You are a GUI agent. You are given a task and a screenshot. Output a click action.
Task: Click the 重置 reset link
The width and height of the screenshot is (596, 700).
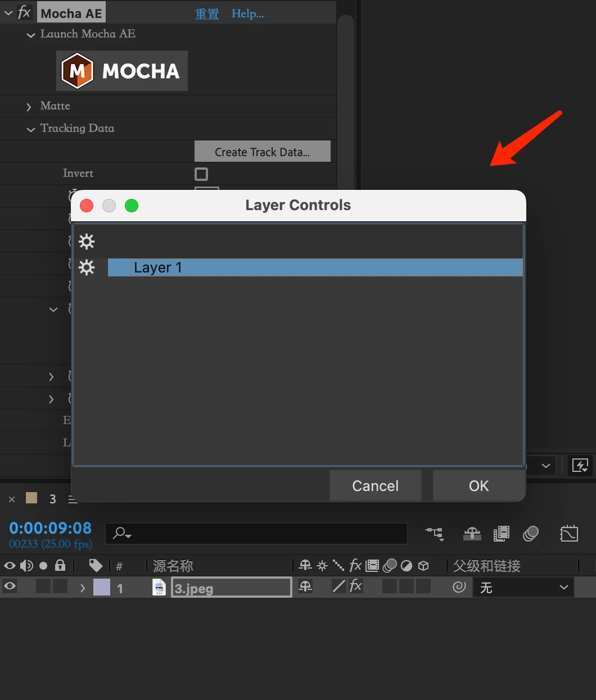pos(206,14)
